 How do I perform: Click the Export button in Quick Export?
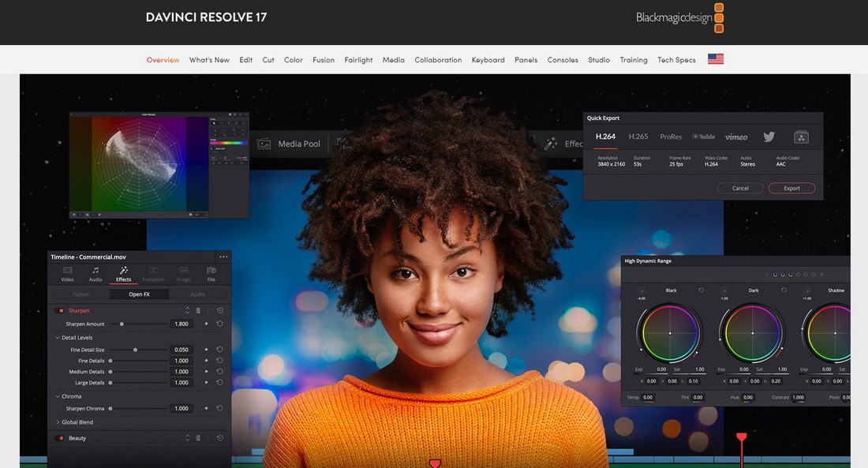coord(791,189)
